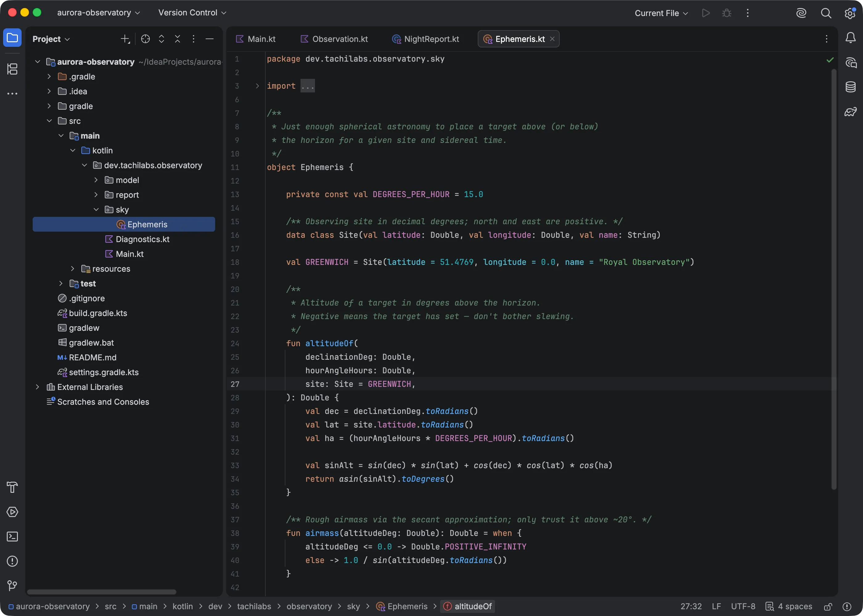Collapse the src folder
The width and height of the screenshot is (863, 616).
[x=49, y=121]
